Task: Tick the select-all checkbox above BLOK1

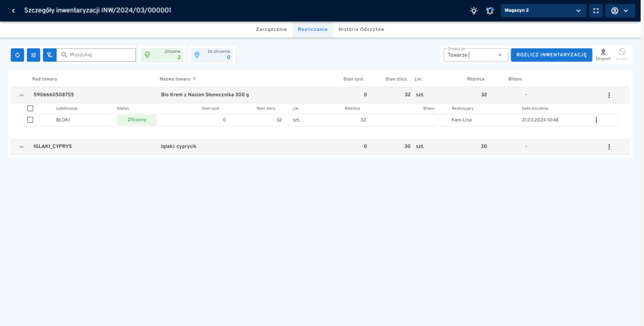Action: click(30, 108)
